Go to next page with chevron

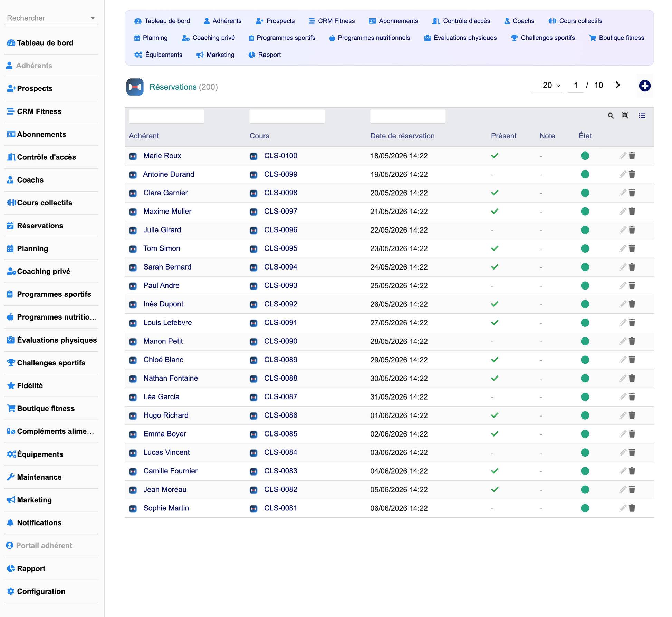tap(618, 85)
